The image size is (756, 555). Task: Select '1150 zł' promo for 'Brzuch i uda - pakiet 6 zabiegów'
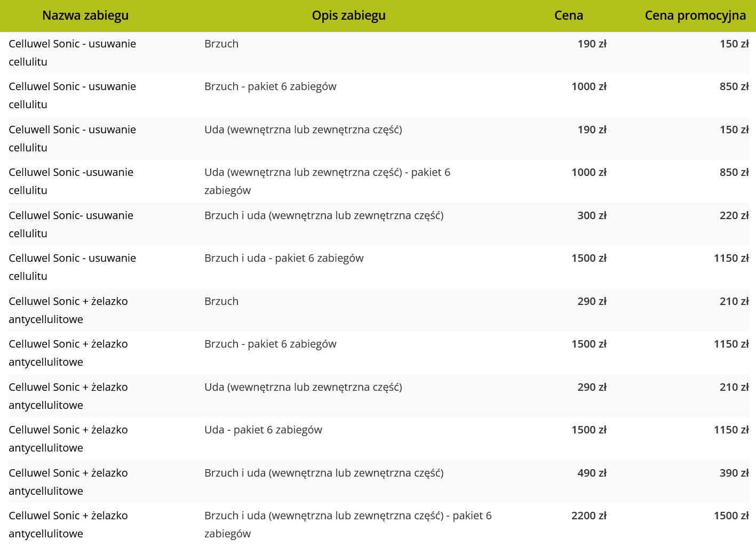[731, 258]
